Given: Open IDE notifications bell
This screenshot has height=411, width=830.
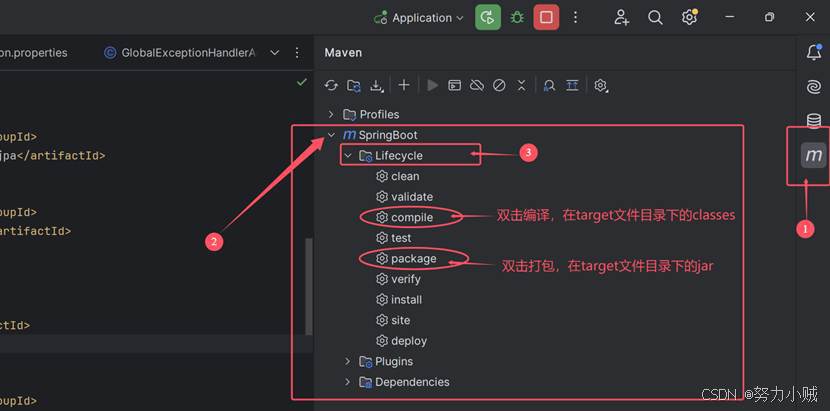Looking at the screenshot, I should [814, 53].
